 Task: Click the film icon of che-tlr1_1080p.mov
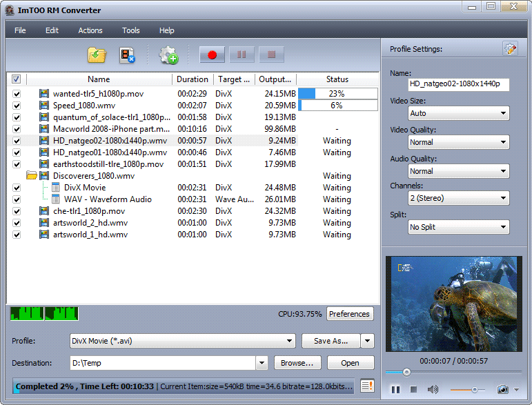[43, 210]
